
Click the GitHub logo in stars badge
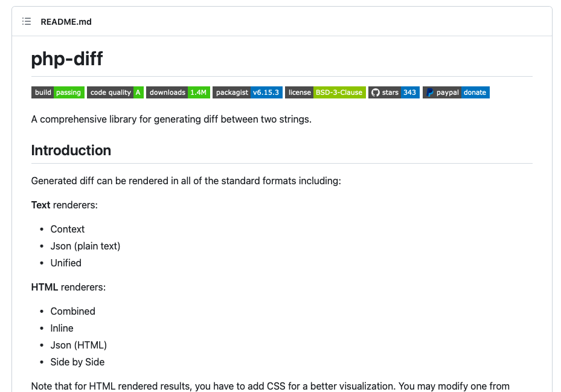[375, 92]
